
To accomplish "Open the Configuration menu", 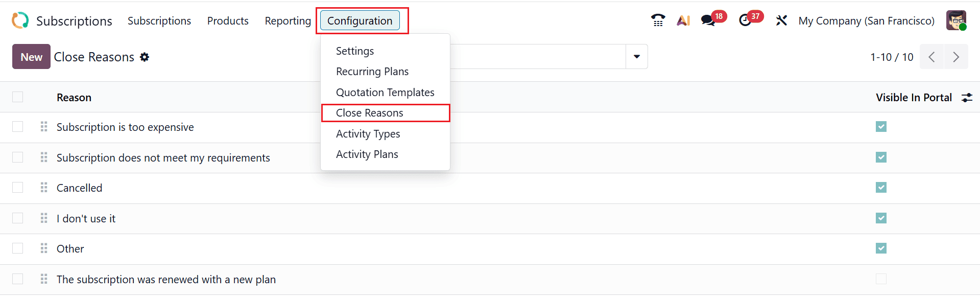I will tap(360, 20).
